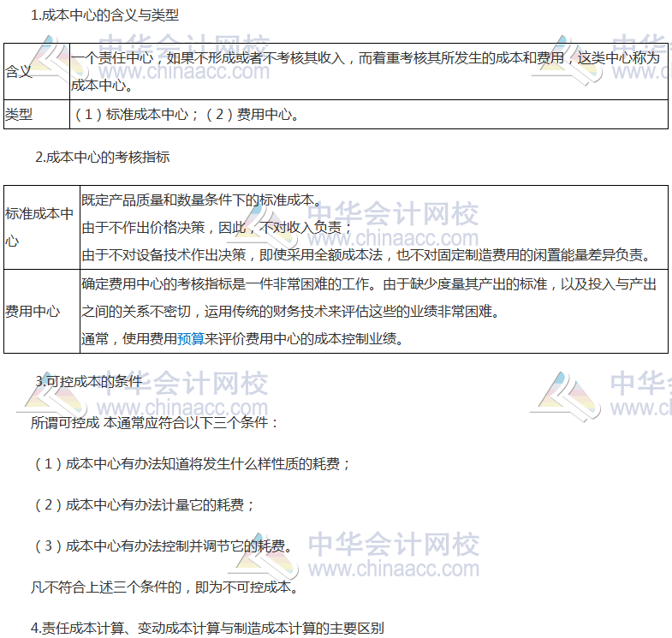Image resolution: width=672 pixels, height=638 pixels.
Task: Select condition （3）成本中心有办法控制并调节它的耗费。
Action: tap(163, 546)
